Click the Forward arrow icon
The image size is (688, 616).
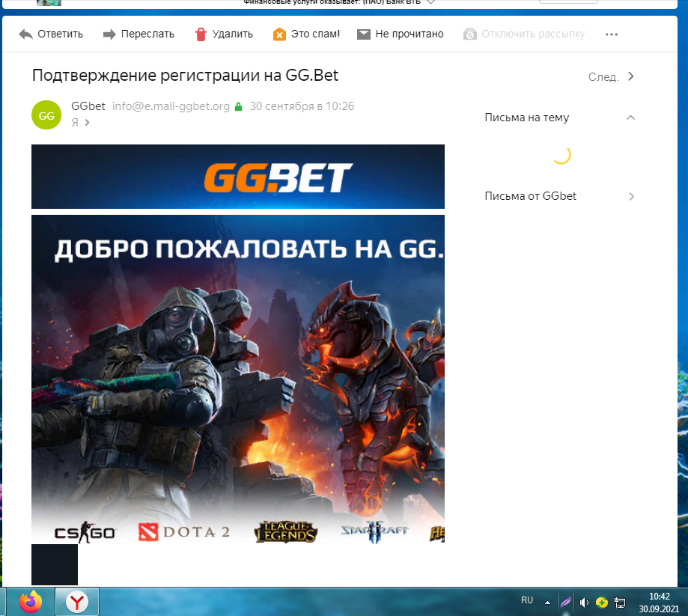pyautogui.click(x=109, y=34)
